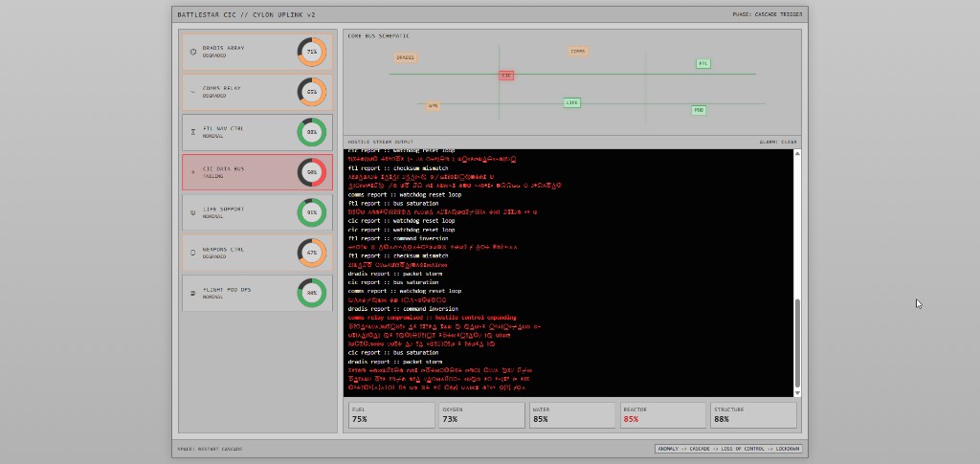Click the OXYGEN 73% resource tile
The width and height of the screenshot is (980, 464).
(x=482, y=414)
